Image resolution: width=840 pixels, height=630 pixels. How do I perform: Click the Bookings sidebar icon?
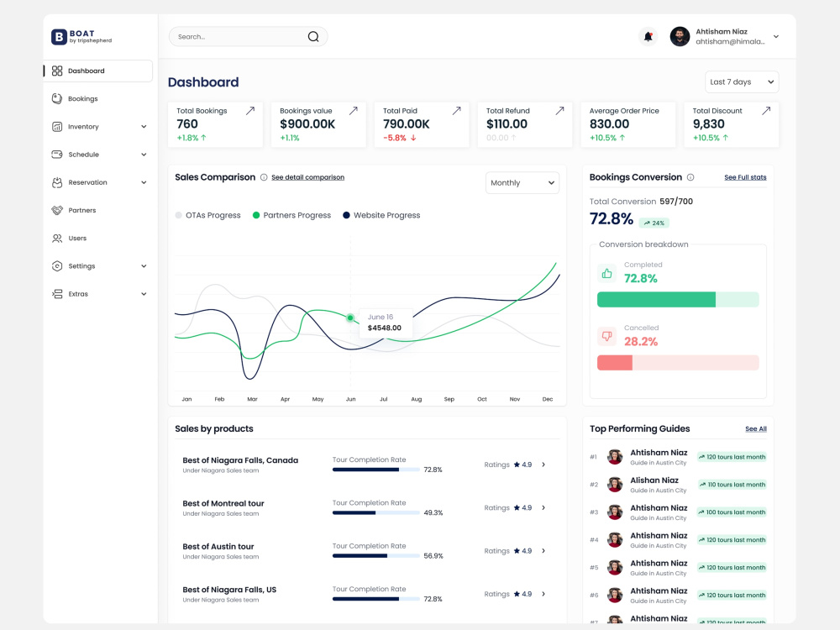(57, 98)
